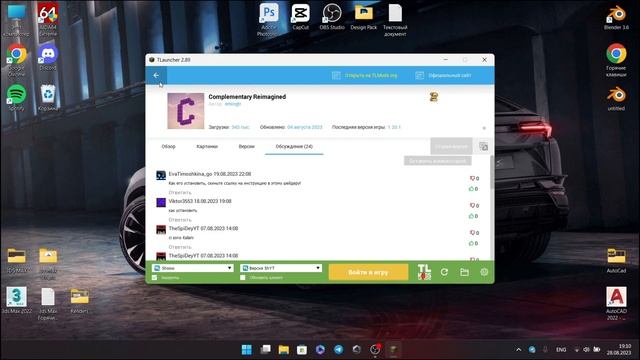Click the gold badge icon beside the title
This screenshot has height=360, width=640.
434,97
